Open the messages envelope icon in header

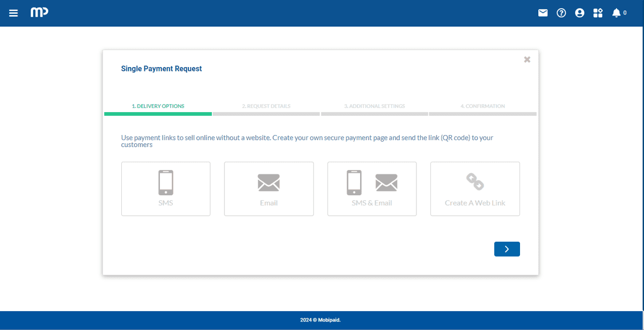(x=543, y=13)
